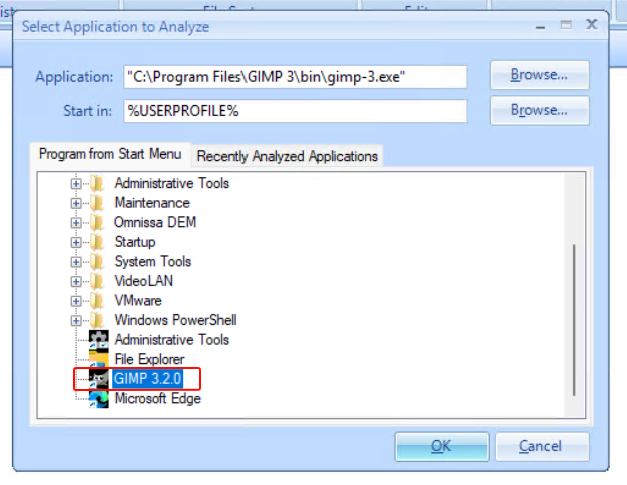
Task: Select the Startup folder label
Action: click(135, 242)
